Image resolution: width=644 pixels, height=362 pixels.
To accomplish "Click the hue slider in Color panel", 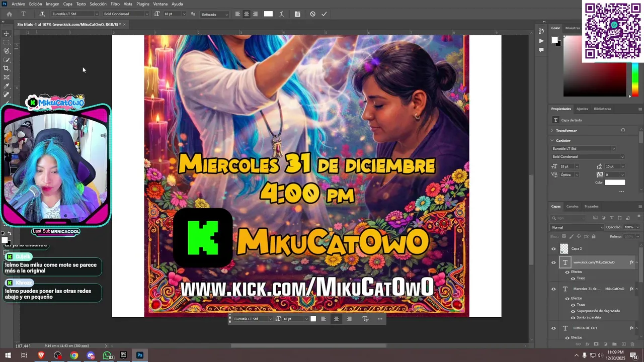I will click(635, 79).
